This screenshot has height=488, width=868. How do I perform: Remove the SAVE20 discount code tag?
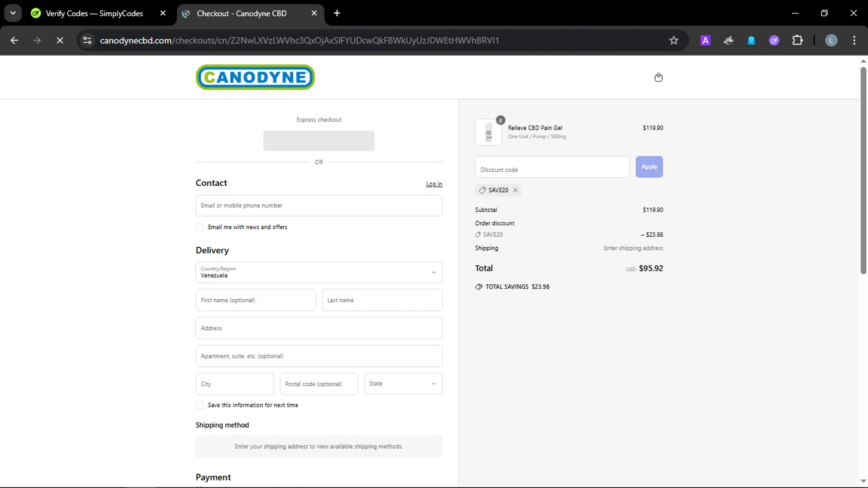pyautogui.click(x=515, y=190)
